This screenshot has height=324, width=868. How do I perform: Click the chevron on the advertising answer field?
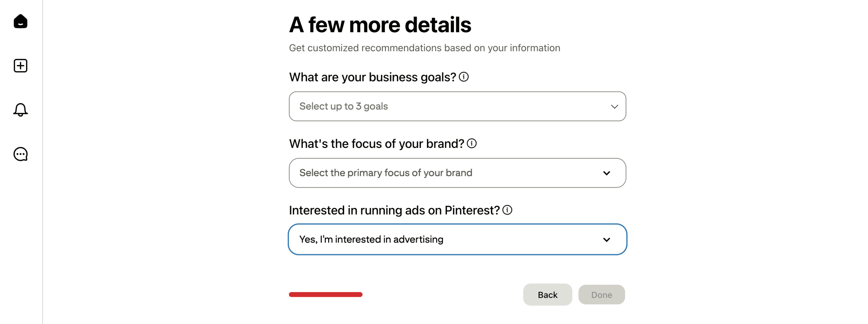[x=607, y=240]
